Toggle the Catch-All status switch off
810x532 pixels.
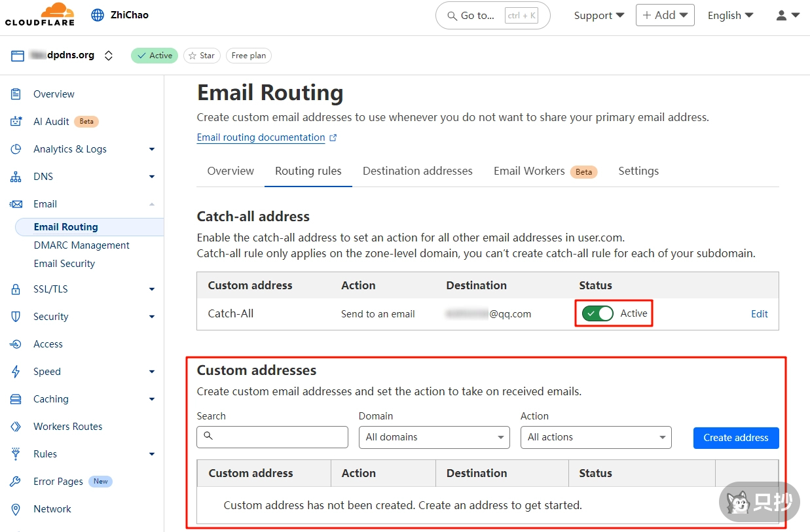598,313
